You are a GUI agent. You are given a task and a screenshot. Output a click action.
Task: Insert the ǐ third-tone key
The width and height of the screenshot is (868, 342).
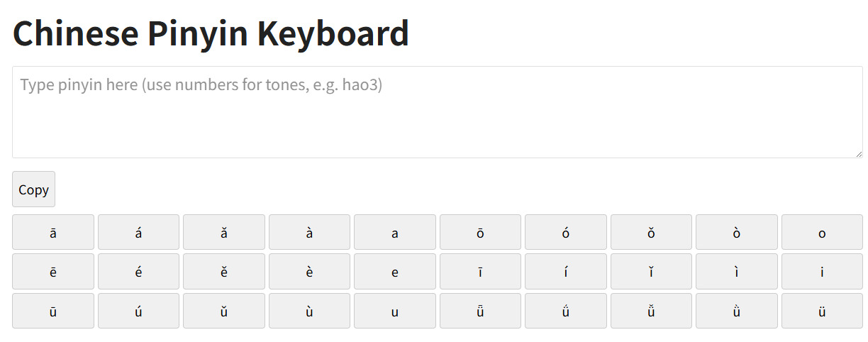click(651, 272)
